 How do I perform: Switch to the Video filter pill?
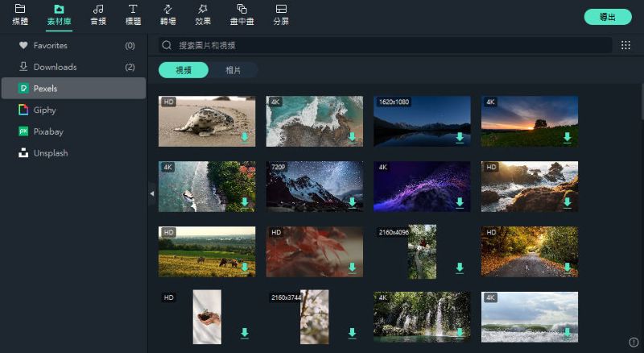coord(184,70)
